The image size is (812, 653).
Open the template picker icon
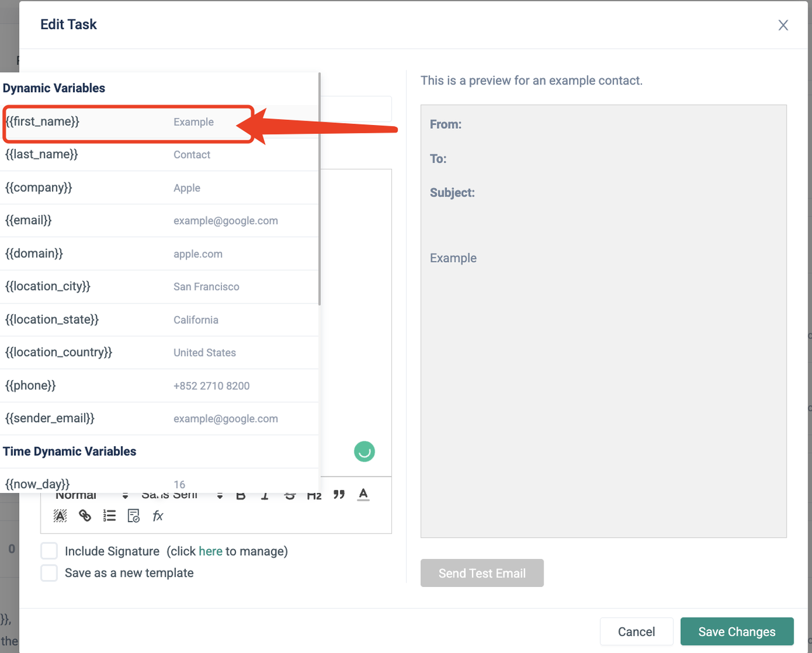[134, 516]
